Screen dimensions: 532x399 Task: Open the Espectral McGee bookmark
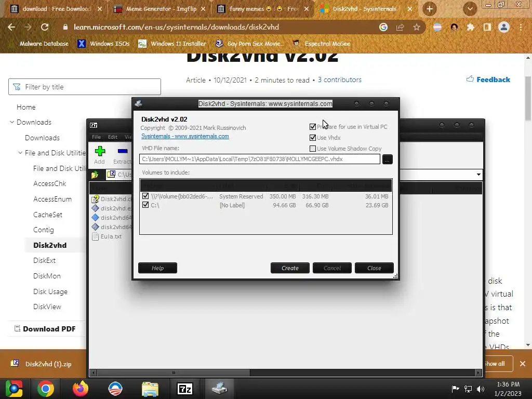pyautogui.click(x=321, y=44)
